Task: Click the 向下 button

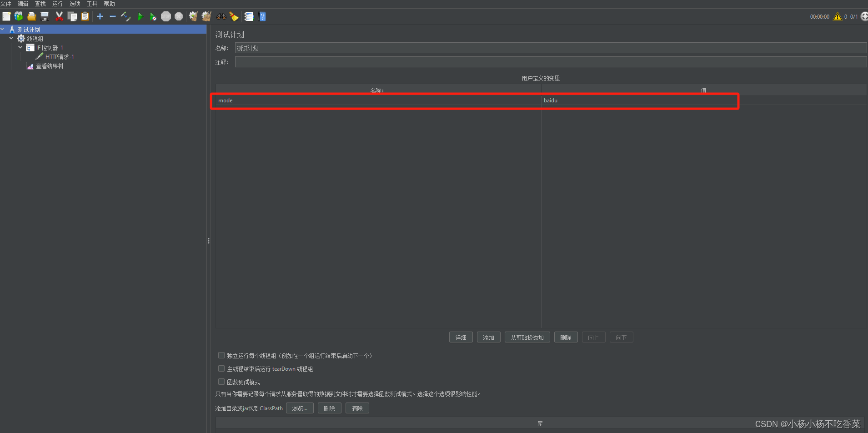Action: (x=622, y=337)
